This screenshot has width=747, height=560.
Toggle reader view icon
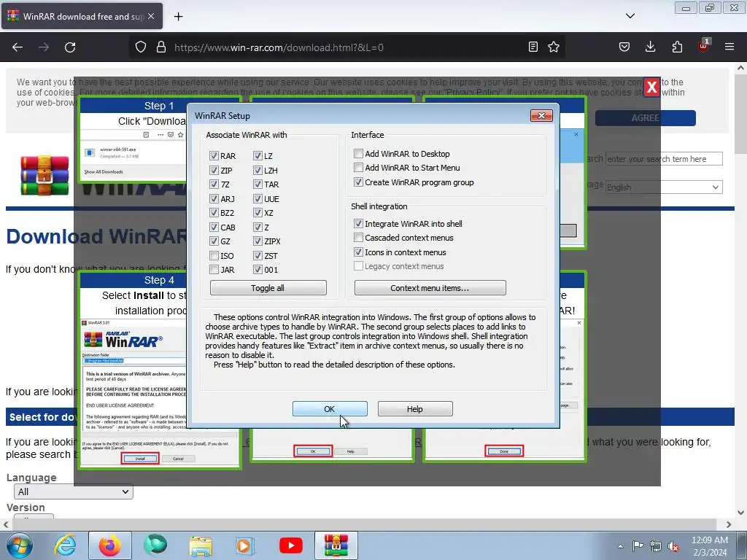click(x=533, y=47)
